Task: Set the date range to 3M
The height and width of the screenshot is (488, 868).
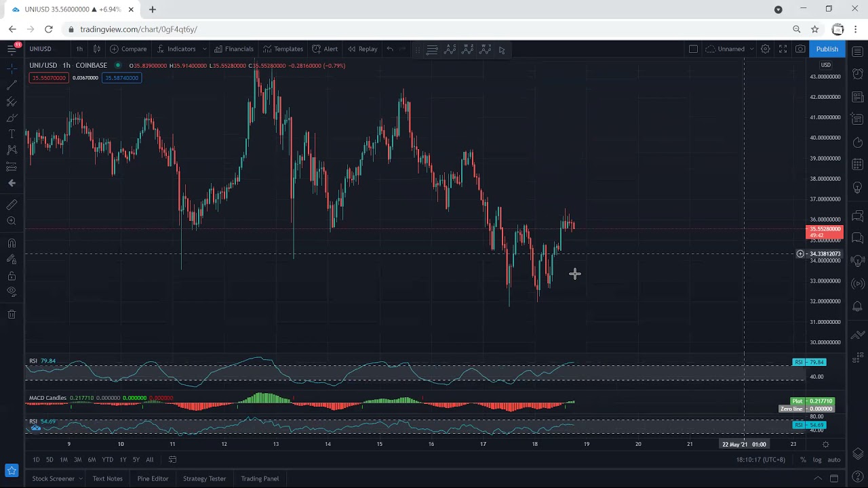Action: coord(77,460)
